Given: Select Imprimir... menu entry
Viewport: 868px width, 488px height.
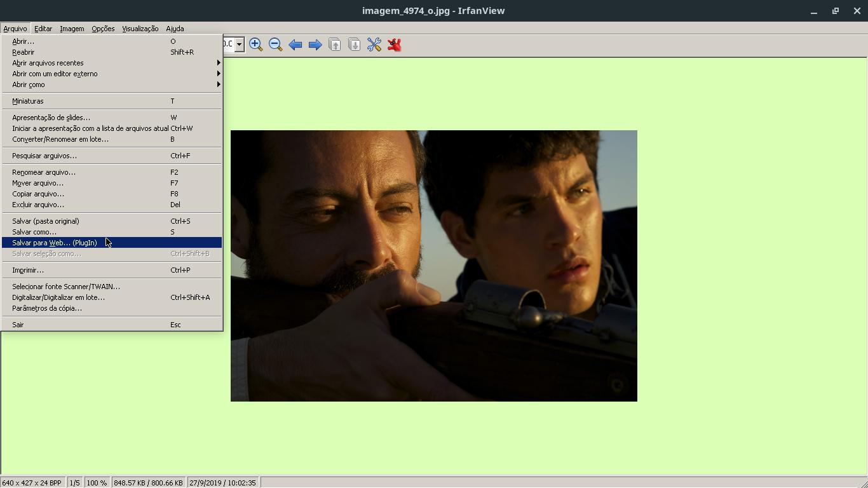Looking at the screenshot, I should 112,270.
